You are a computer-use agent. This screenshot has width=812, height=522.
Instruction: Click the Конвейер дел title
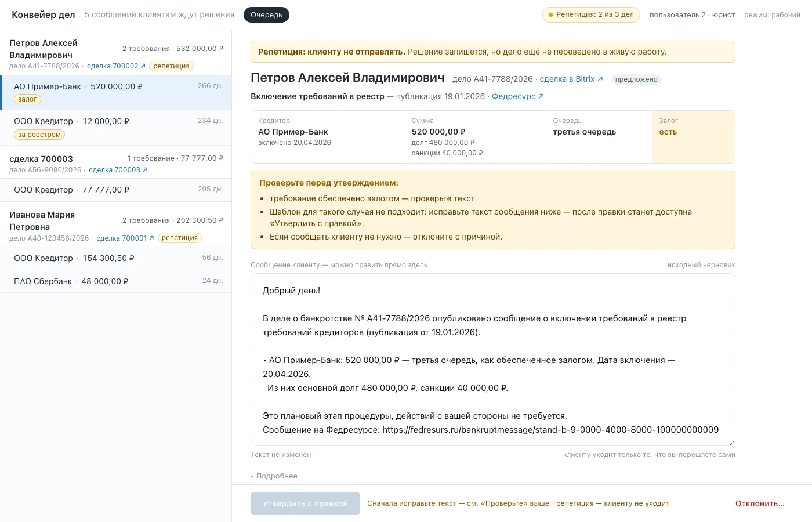43,15
